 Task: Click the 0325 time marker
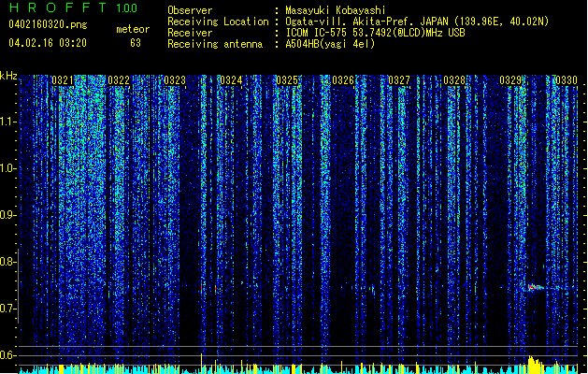[x=287, y=80]
